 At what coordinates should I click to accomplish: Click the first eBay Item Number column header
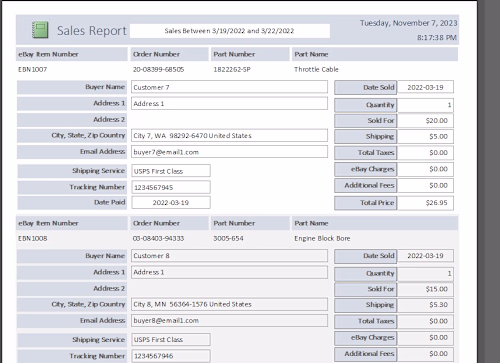coord(72,54)
